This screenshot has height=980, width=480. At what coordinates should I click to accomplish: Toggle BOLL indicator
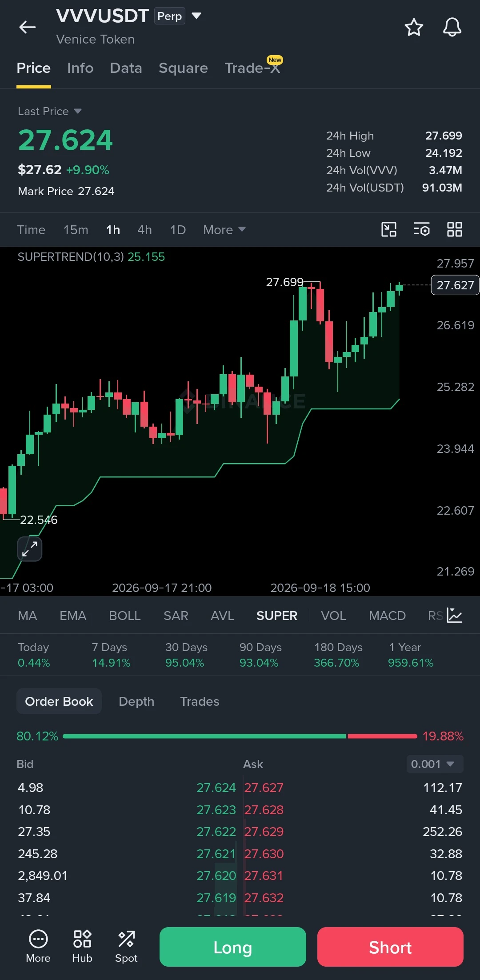click(125, 616)
